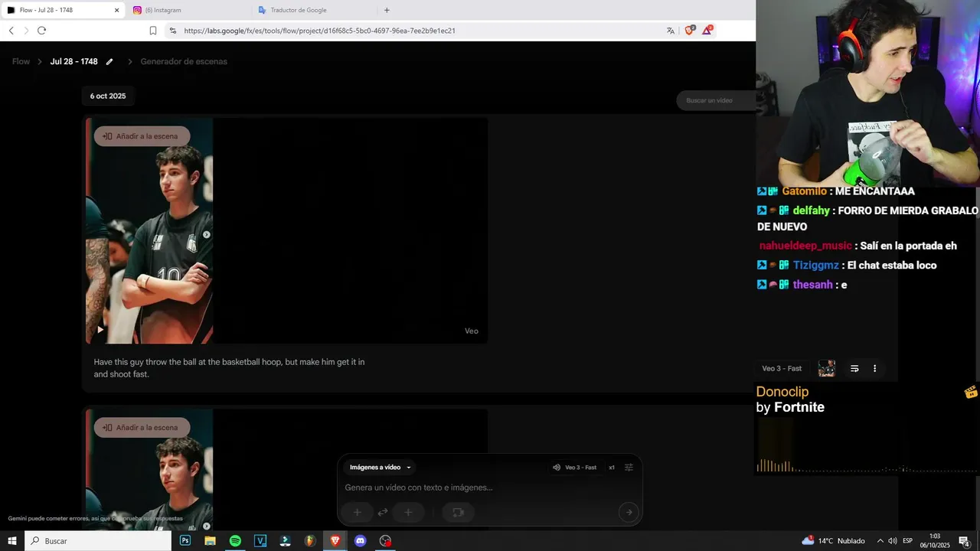Image resolution: width=980 pixels, height=551 pixels.
Task: Play the first video thumbnail
Action: point(100,330)
